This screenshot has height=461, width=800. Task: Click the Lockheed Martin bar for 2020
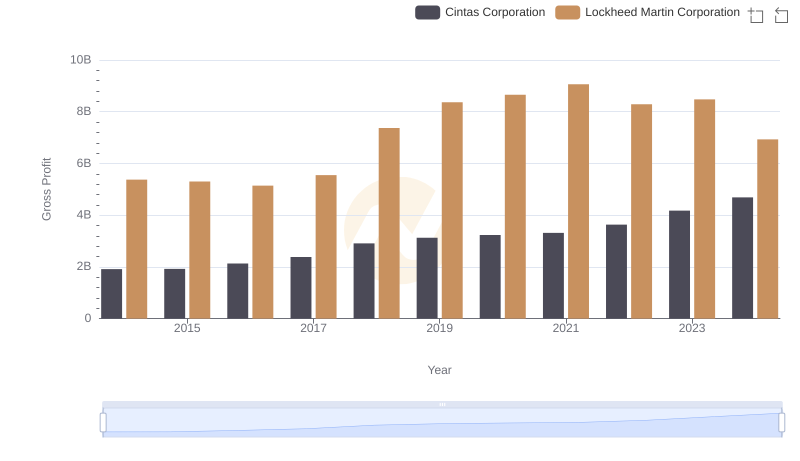tap(515, 207)
